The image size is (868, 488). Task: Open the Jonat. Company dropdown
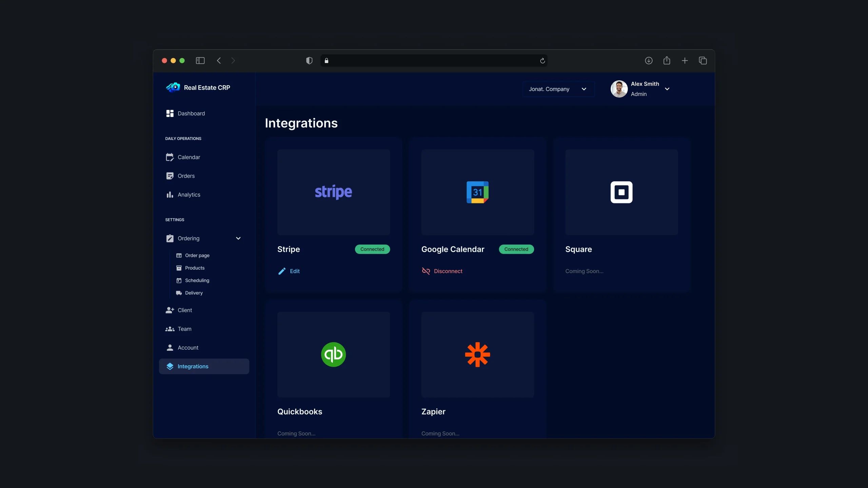558,89
